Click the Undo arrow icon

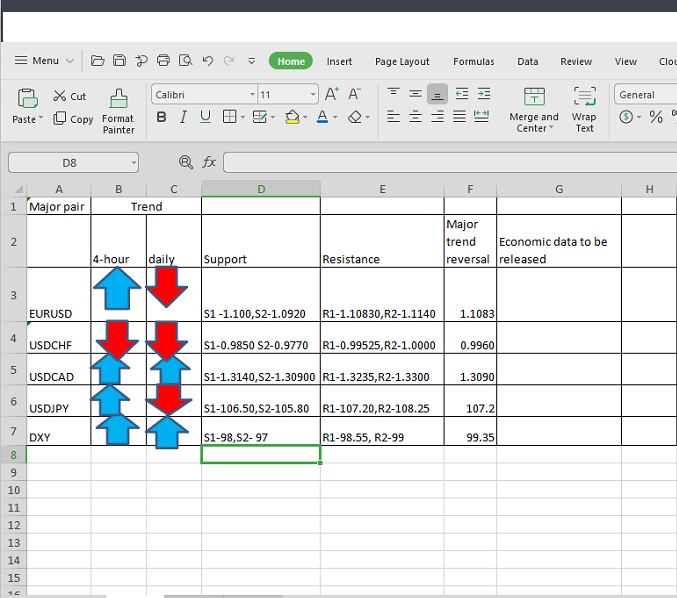207,61
